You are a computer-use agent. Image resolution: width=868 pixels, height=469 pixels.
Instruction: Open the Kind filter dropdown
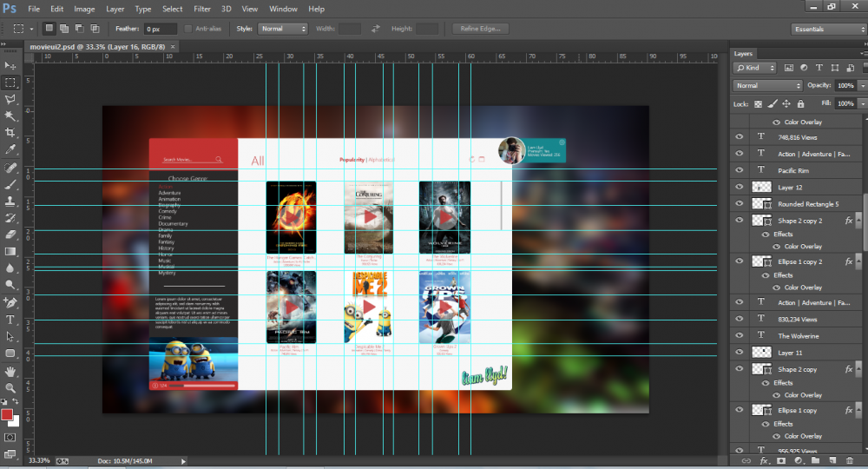click(755, 68)
